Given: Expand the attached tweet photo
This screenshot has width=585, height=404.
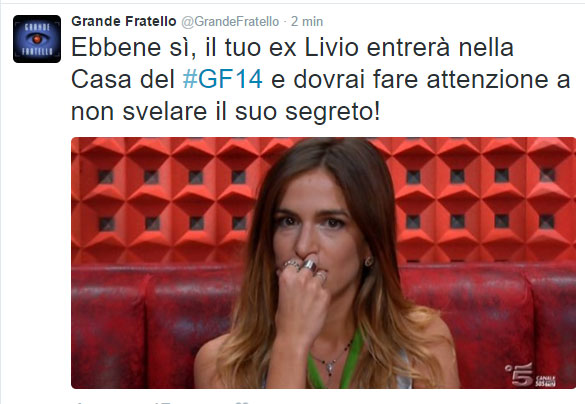Looking at the screenshot, I should click(323, 263).
